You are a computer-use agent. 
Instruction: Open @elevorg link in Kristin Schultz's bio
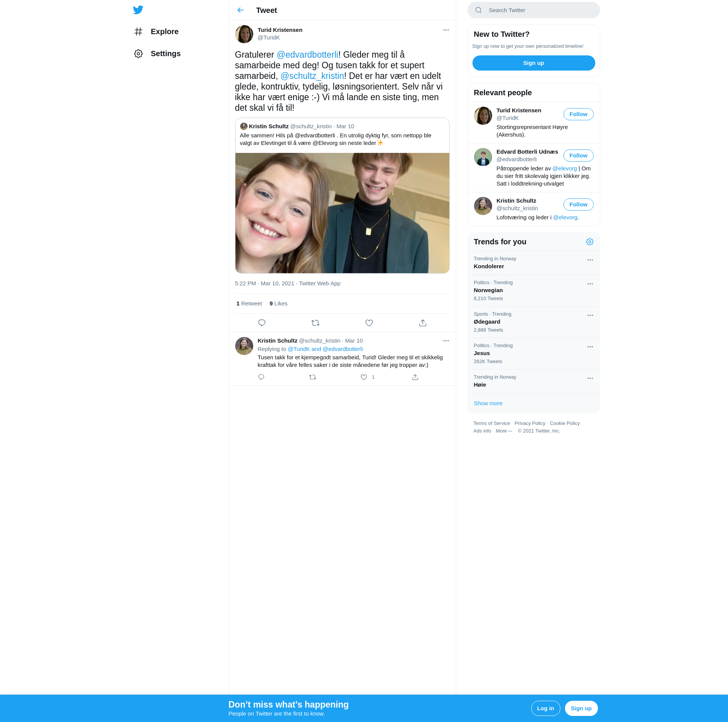[565, 217]
